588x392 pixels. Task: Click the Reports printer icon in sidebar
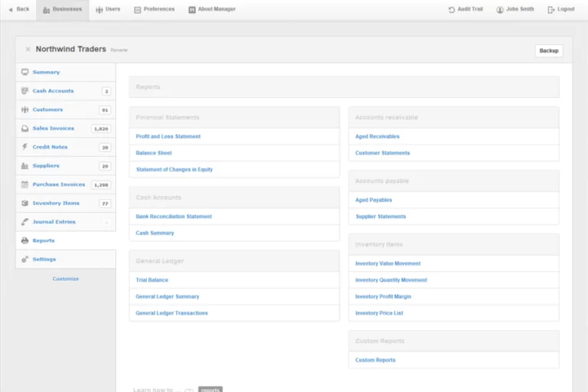24,240
